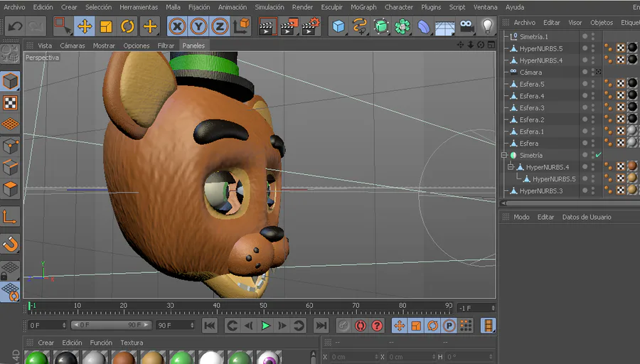640x364 pixels.
Task: Render active view clapperboard icon
Action: click(x=268, y=26)
